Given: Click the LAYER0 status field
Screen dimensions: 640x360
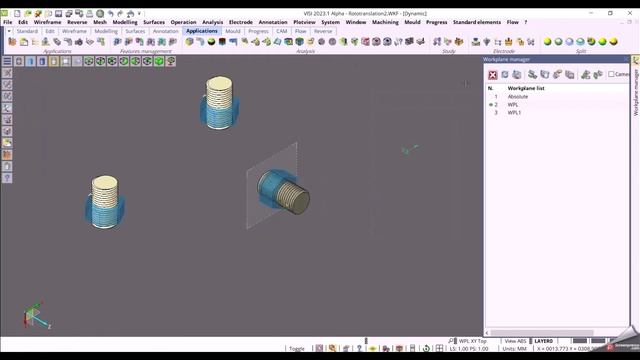Looking at the screenshot, I should point(543,341).
